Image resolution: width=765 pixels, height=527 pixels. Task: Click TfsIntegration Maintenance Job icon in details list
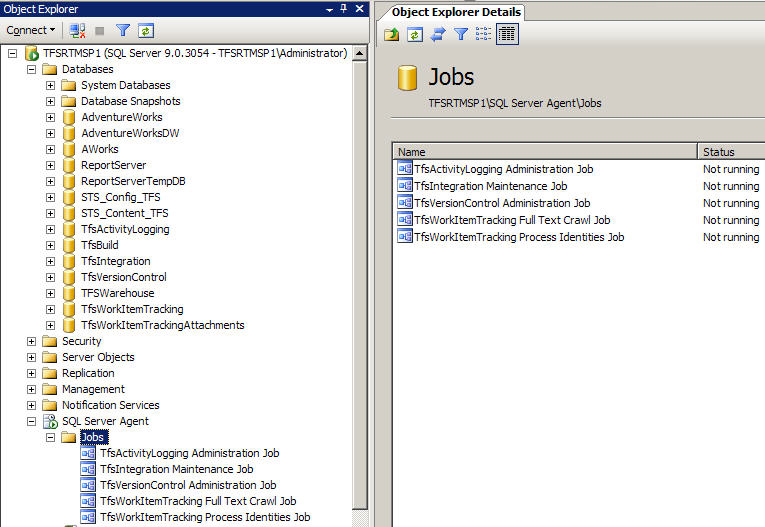(x=405, y=186)
